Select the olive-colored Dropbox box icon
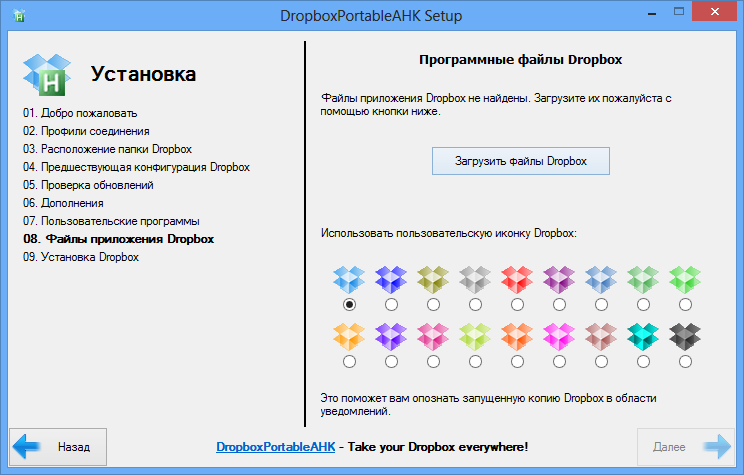Image resolution: width=744 pixels, height=475 pixels. coord(433,279)
